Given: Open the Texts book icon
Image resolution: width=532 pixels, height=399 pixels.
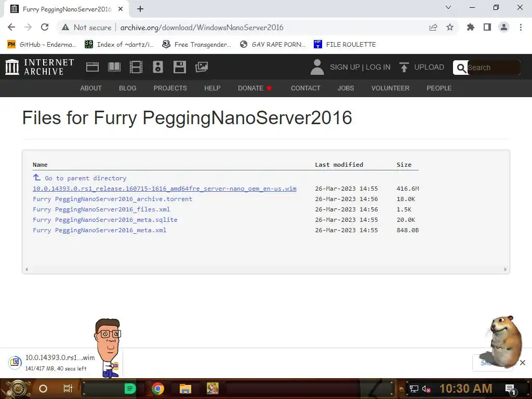Looking at the screenshot, I should [x=114, y=67].
